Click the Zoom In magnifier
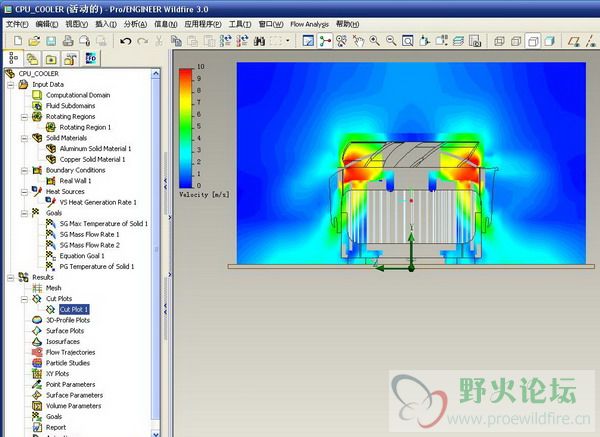Screen dimensions: 600x437 375,41
